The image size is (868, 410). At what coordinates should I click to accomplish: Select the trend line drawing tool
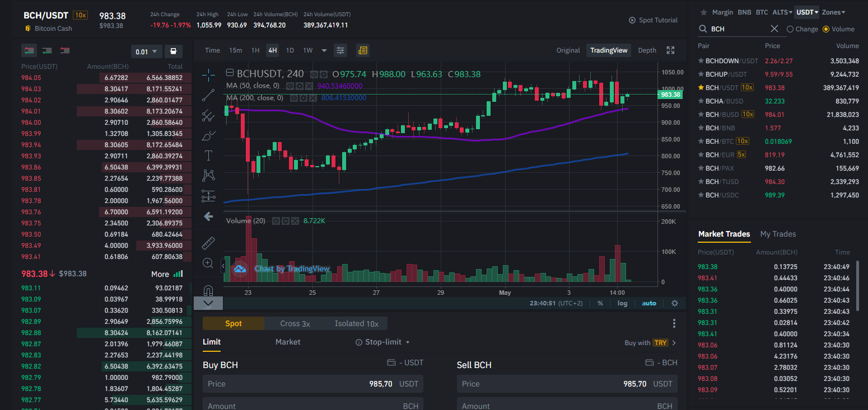pyautogui.click(x=208, y=95)
